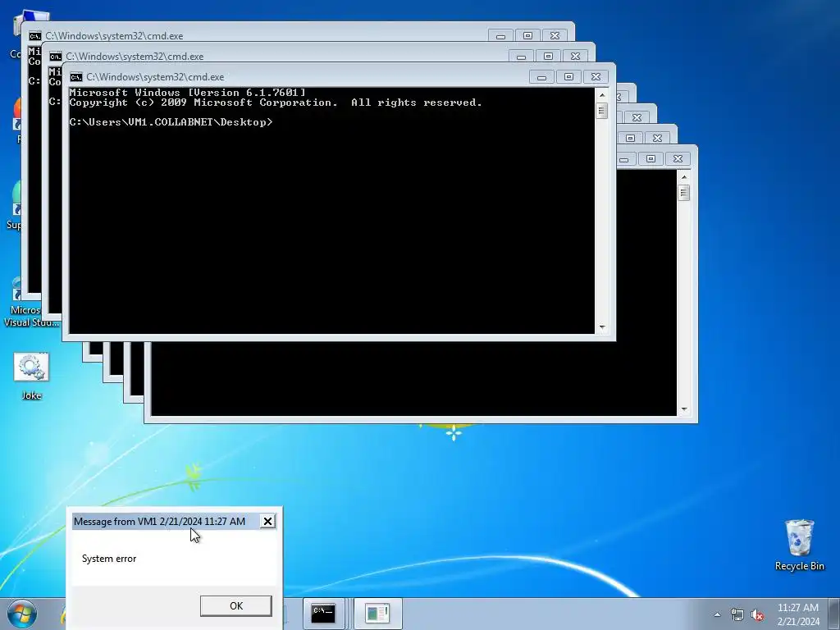Click OK in the System error message
Screen dimensions: 840x630
click(x=236, y=606)
